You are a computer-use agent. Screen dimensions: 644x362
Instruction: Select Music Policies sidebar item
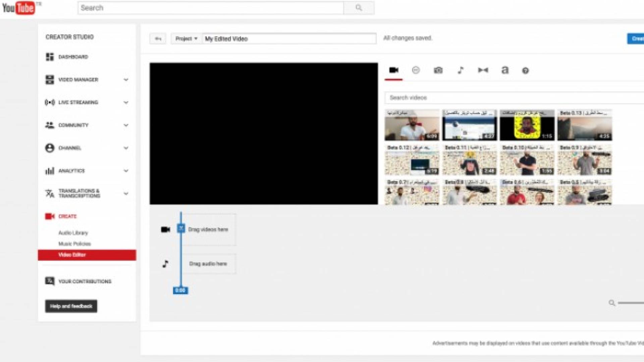coord(74,244)
